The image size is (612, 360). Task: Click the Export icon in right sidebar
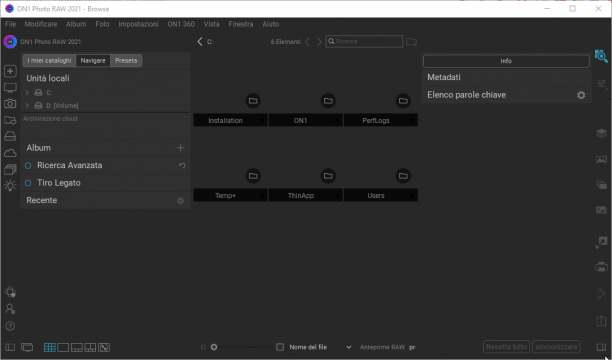coord(601,320)
